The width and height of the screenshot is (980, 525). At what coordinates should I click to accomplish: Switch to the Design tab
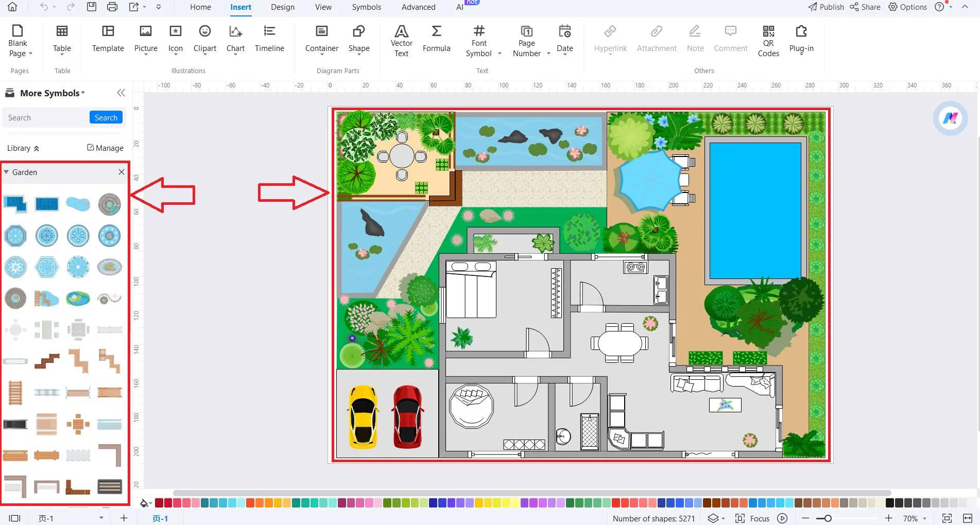[283, 7]
